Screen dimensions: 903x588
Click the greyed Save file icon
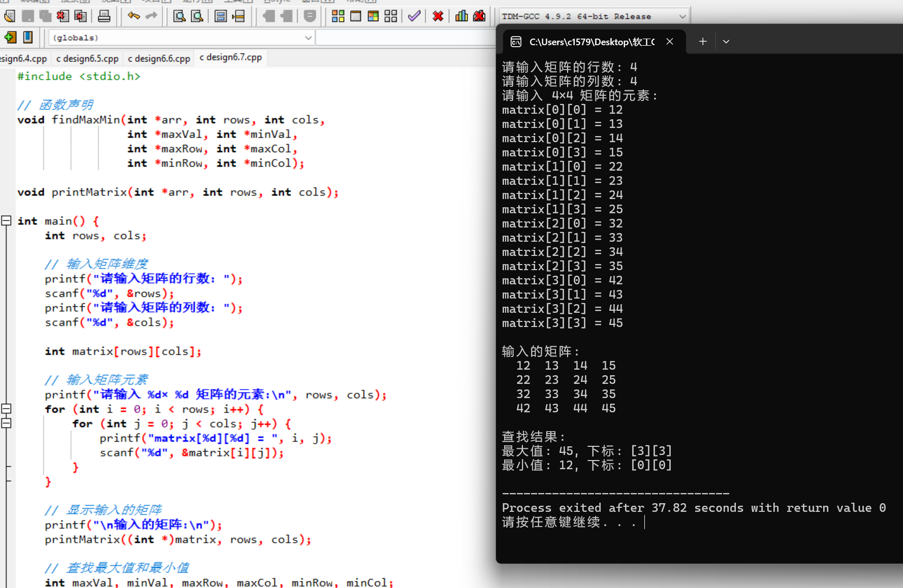click(28, 16)
